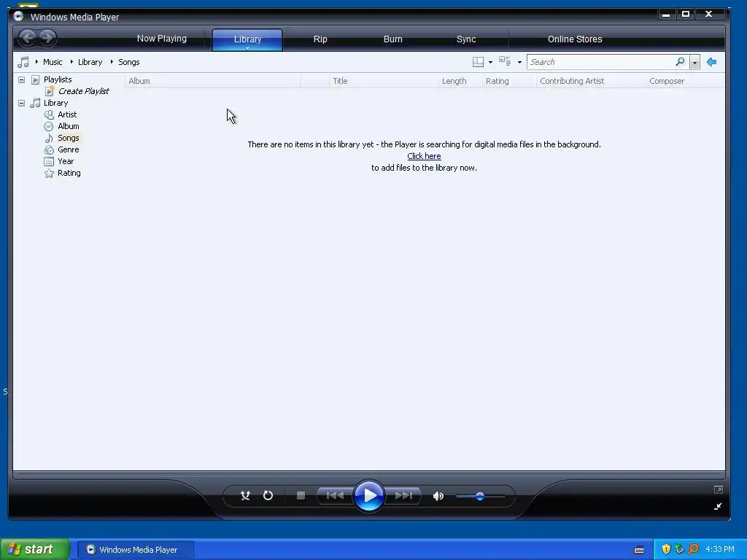This screenshot has height=560, width=747.
Task: Skip to next track
Action: point(403,496)
